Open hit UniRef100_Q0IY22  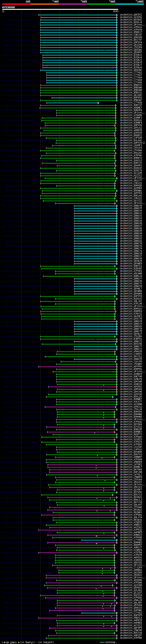[x=131, y=201]
